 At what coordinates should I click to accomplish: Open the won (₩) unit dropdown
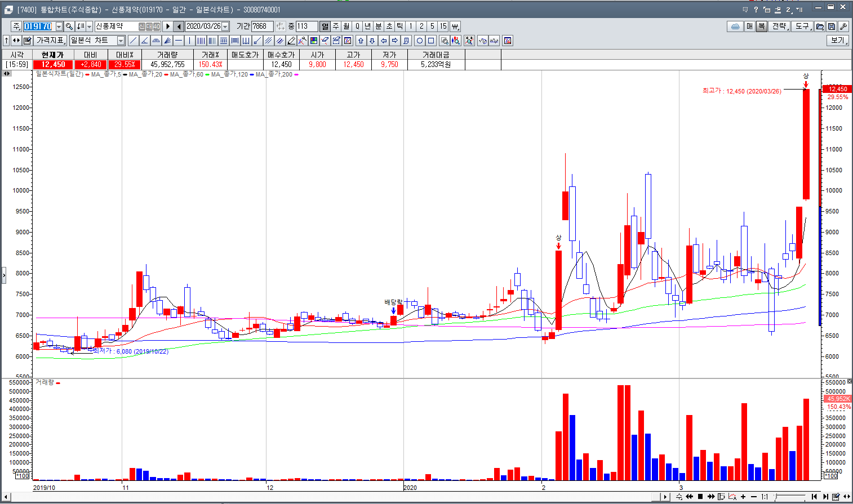tap(455, 26)
